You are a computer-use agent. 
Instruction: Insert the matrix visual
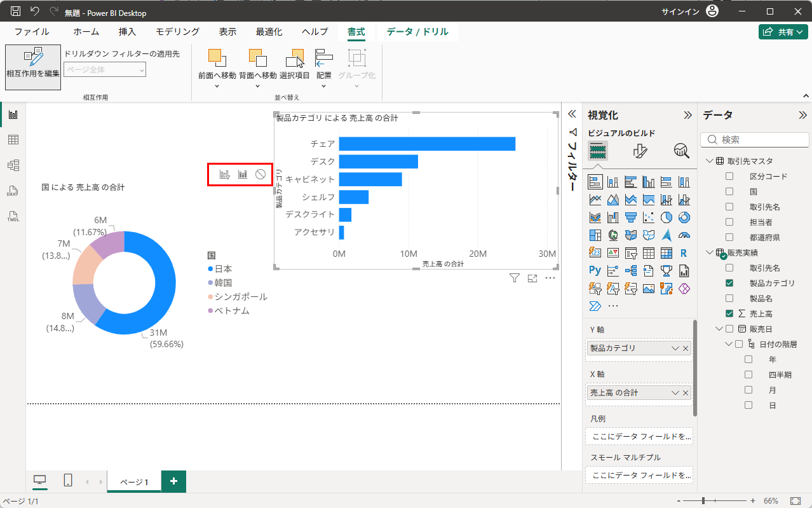point(667,253)
